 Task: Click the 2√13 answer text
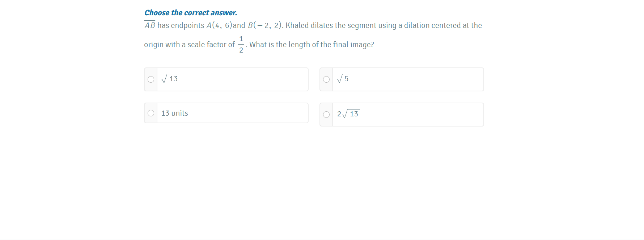(348, 114)
